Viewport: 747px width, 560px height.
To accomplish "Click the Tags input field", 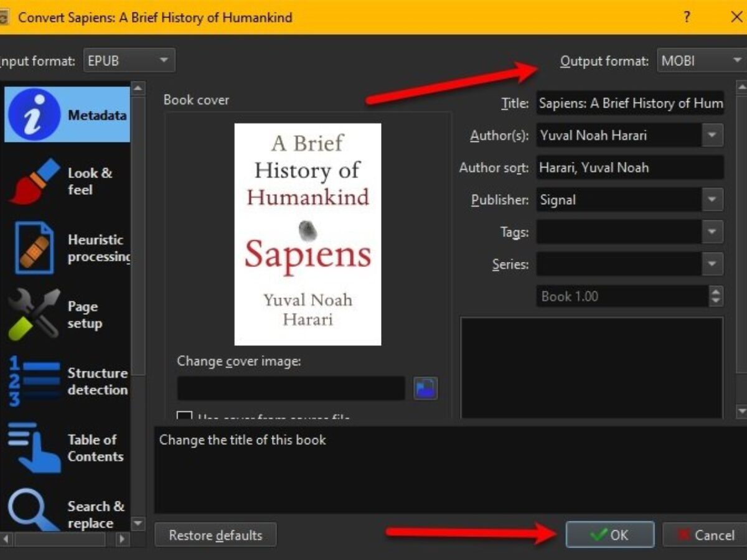I will pos(619,232).
